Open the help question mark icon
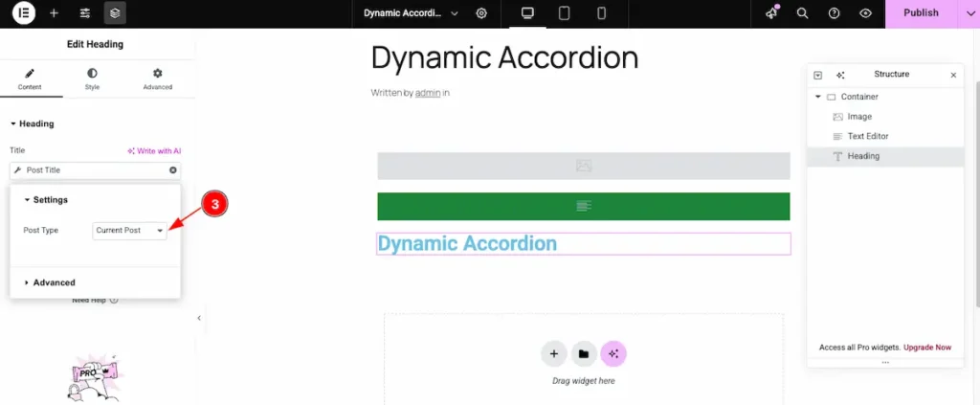 (x=834, y=13)
